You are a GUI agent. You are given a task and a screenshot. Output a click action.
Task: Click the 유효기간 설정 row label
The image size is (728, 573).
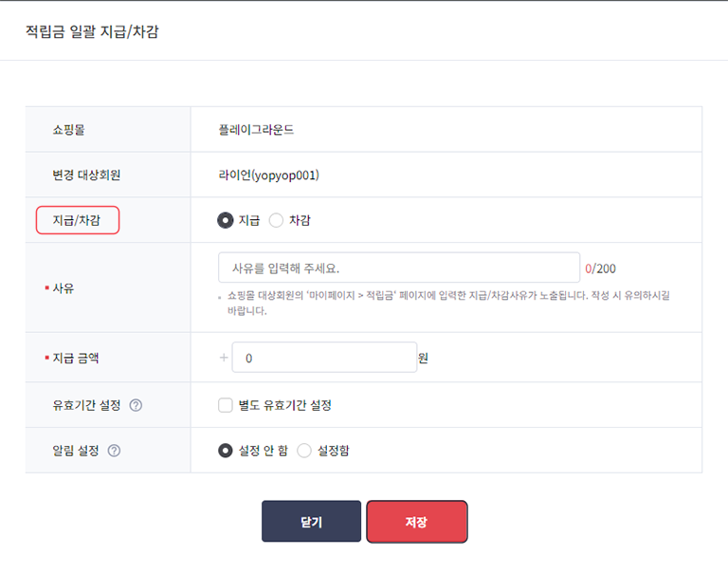click(x=86, y=405)
